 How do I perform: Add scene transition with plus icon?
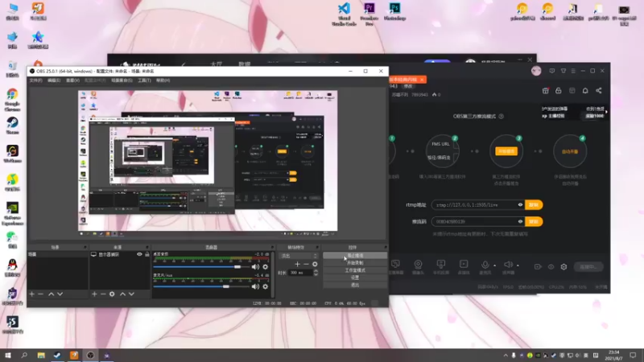click(x=297, y=265)
